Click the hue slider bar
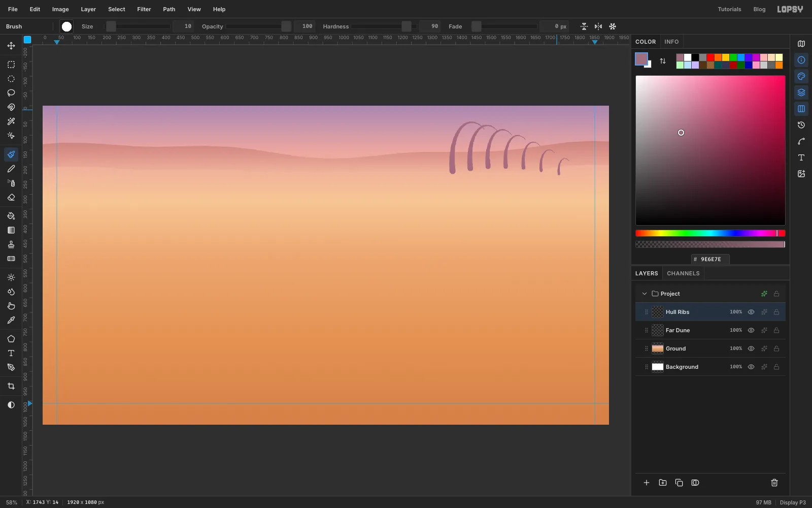The height and width of the screenshot is (508, 812). [x=710, y=233]
